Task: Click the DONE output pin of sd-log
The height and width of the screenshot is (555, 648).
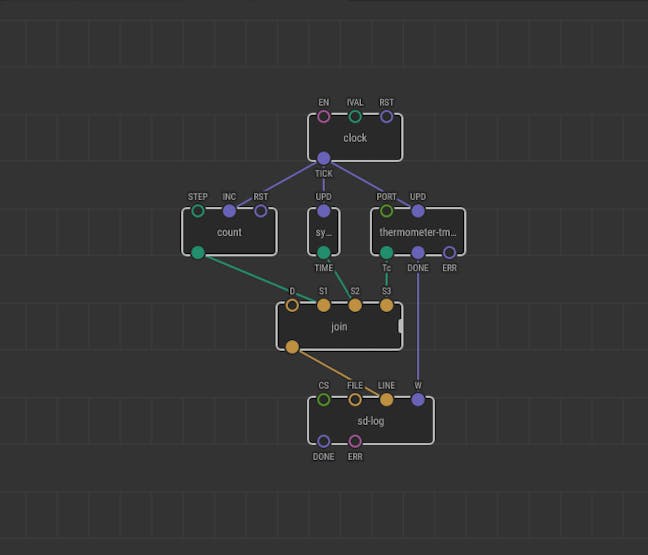Action: click(324, 441)
